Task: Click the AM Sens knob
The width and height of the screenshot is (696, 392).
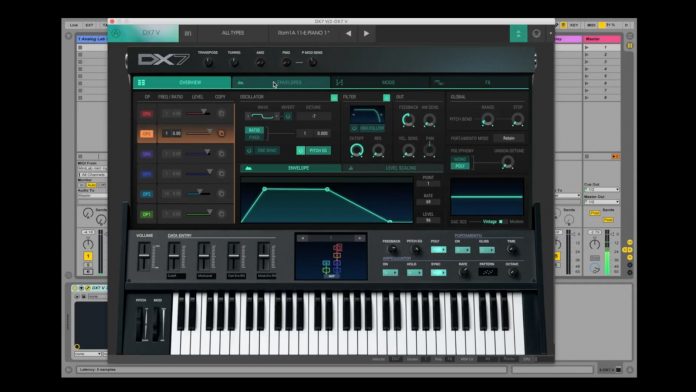Action: pyautogui.click(x=429, y=120)
